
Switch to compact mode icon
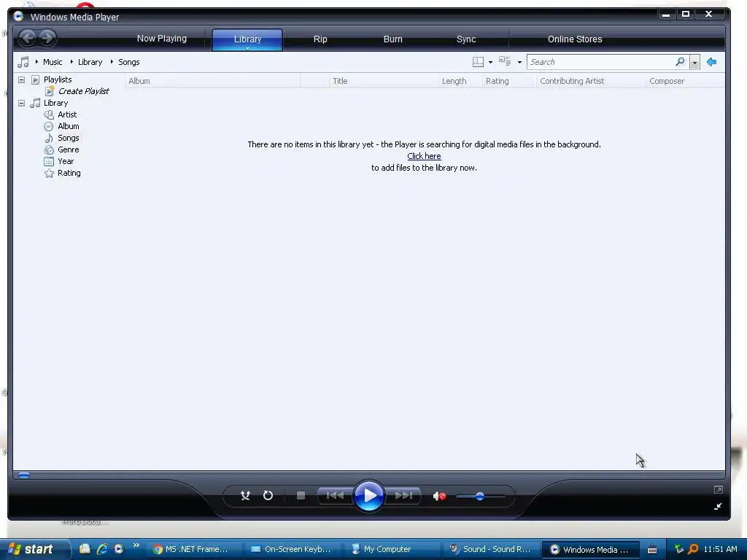[x=718, y=506]
